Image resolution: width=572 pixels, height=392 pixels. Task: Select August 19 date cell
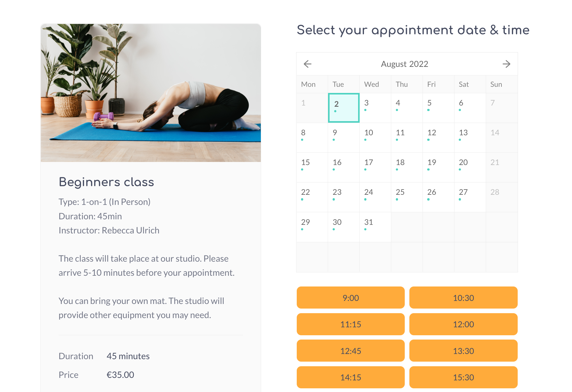coord(439,167)
